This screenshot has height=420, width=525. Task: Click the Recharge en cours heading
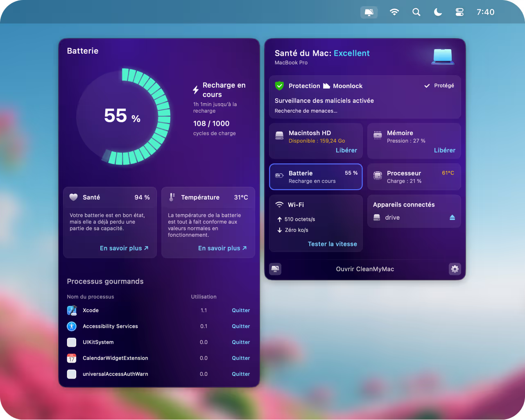(224, 90)
